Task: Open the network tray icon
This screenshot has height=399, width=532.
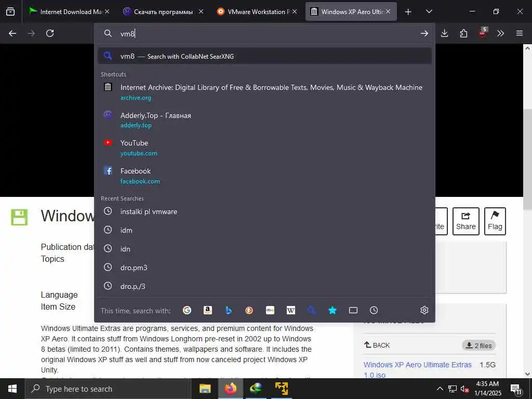Action: [x=453, y=389]
